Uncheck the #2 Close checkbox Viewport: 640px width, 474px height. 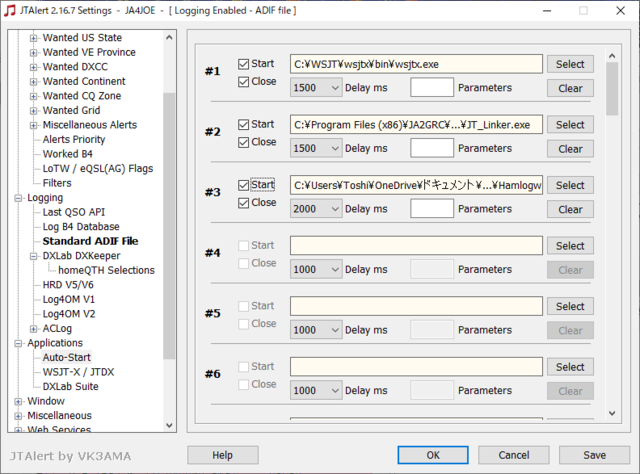tap(243, 142)
